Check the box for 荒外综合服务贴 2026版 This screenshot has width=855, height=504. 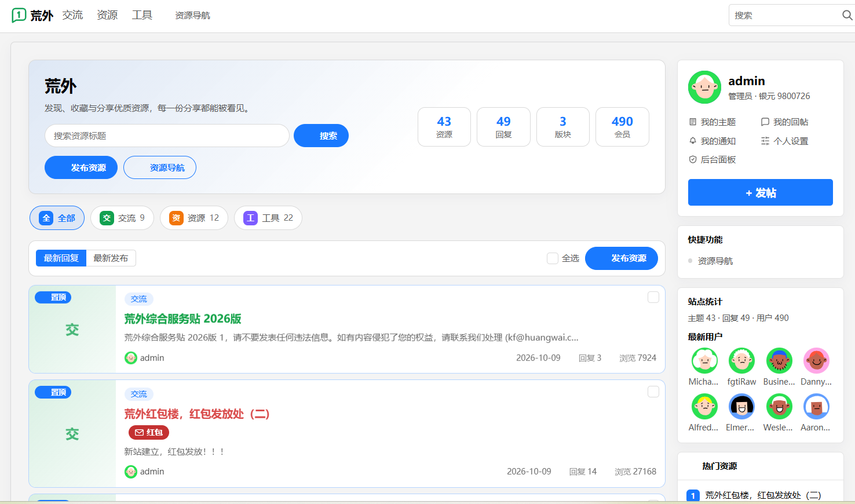[x=653, y=297]
